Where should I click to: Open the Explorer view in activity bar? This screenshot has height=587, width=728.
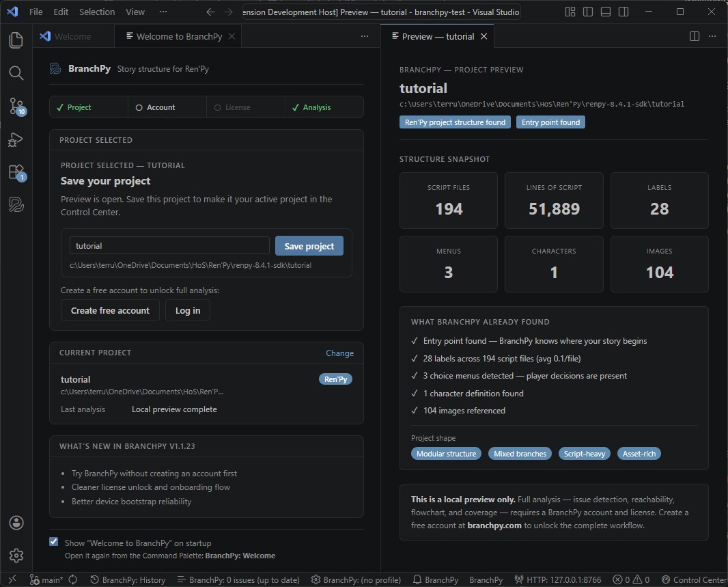pos(16,40)
